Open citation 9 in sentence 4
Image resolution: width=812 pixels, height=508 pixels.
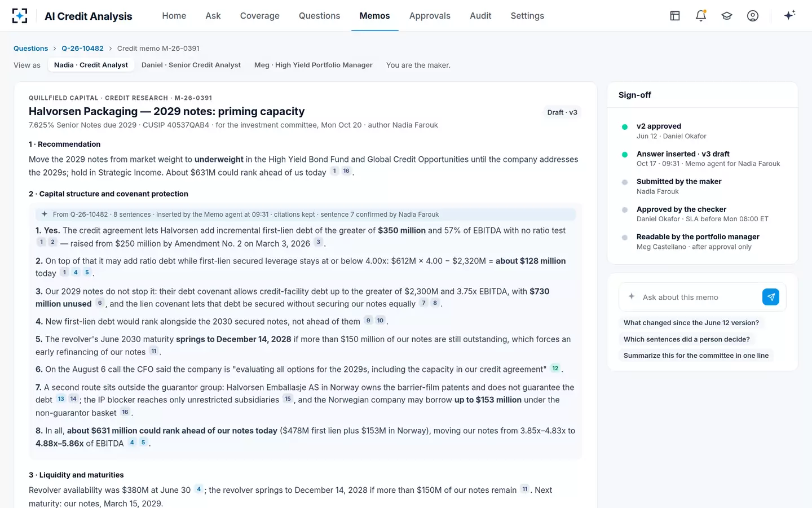pyautogui.click(x=368, y=321)
